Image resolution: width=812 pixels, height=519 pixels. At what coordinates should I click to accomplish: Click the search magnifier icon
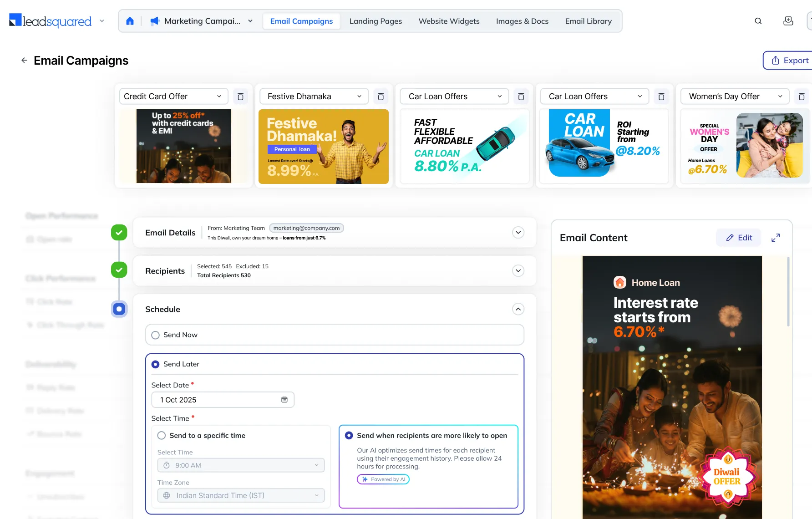point(758,21)
